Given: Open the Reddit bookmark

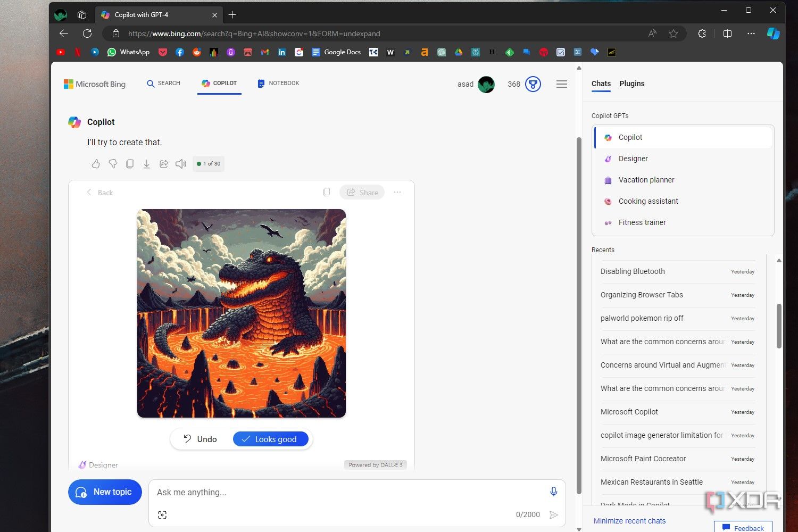Looking at the screenshot, I should point(197,52).
